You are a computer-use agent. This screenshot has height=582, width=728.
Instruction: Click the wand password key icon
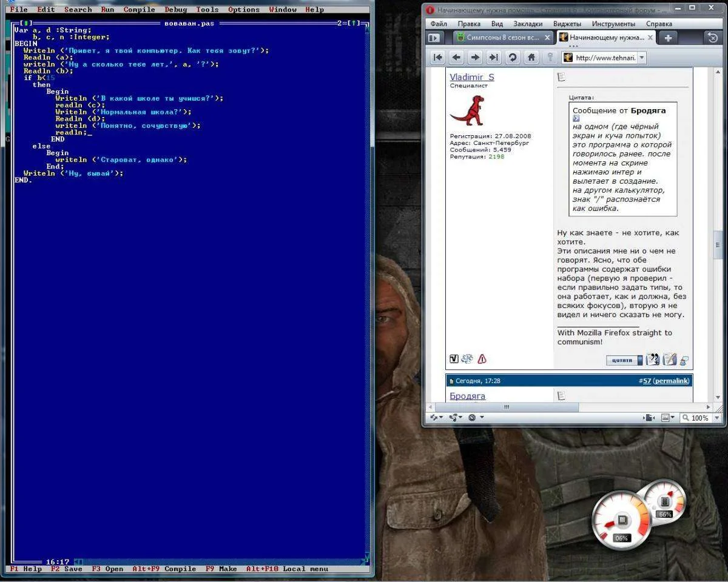(x=550, y=58)
